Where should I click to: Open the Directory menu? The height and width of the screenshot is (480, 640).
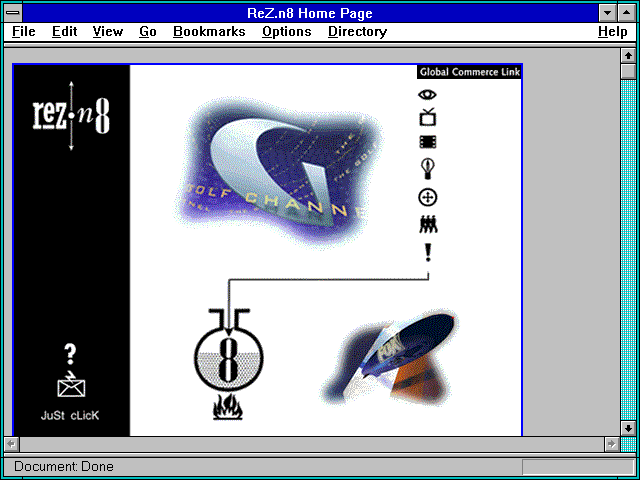click(358, 32)
